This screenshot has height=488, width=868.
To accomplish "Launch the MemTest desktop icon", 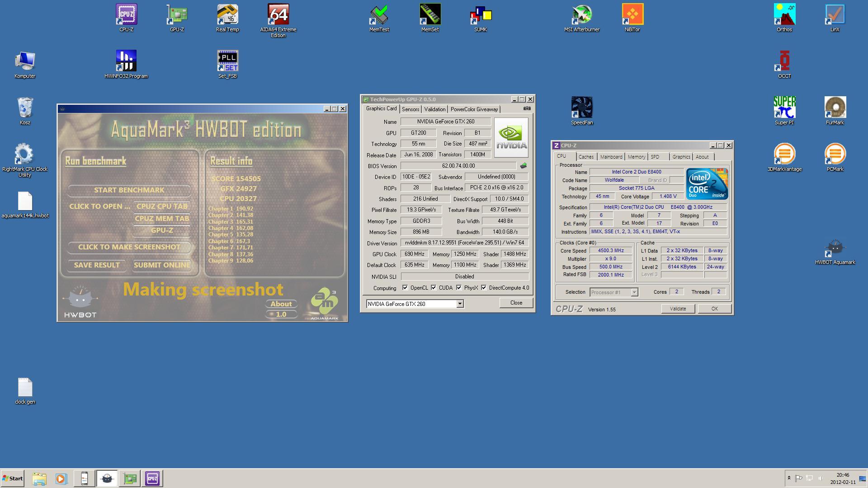I will 379,18.
